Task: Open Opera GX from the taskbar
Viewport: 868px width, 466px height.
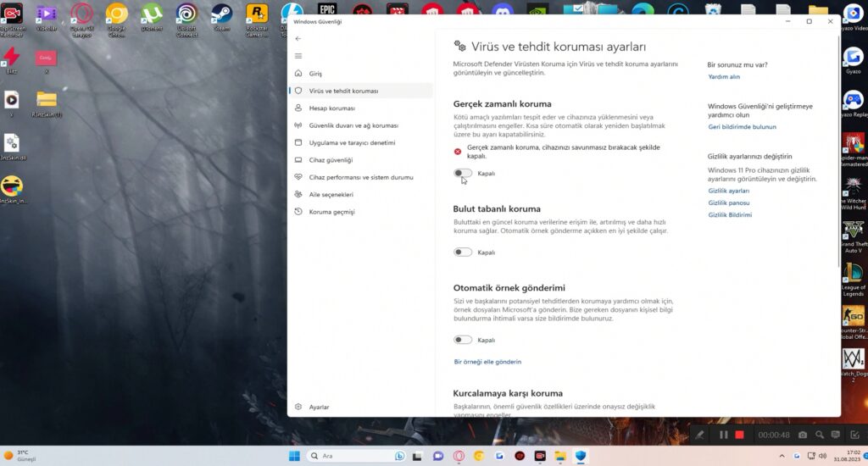Action: tap(459, 456)
